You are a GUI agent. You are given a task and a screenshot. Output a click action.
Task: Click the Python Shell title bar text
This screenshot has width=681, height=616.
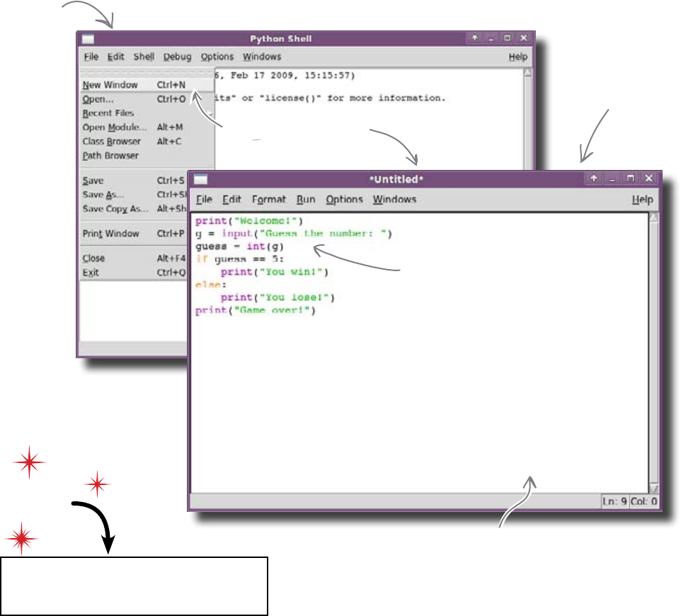[x=280, y=39]
